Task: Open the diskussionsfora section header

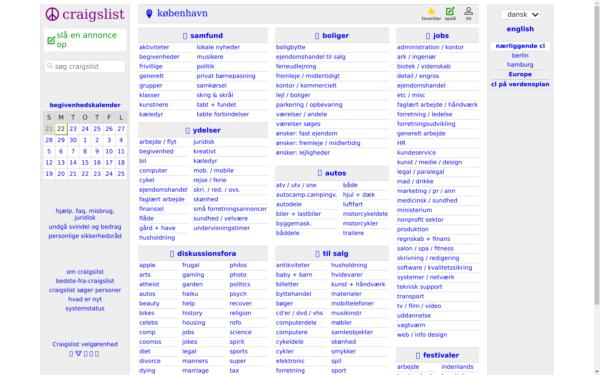Action: click(x=203, y=254)
